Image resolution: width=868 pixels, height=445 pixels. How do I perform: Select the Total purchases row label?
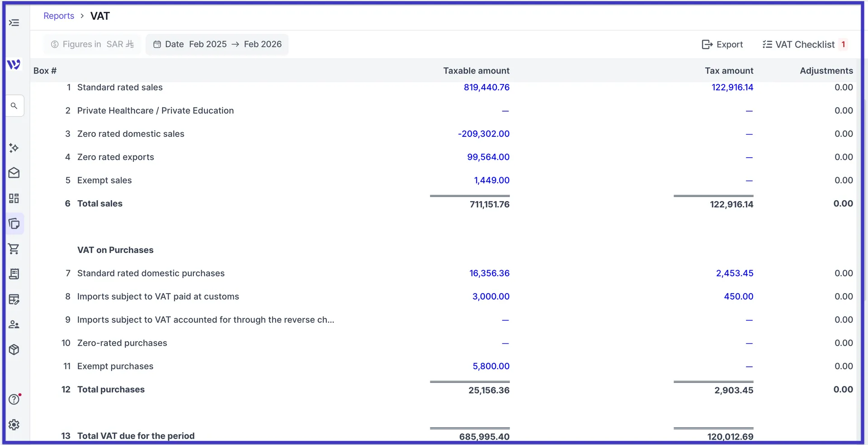pos(111,389)
